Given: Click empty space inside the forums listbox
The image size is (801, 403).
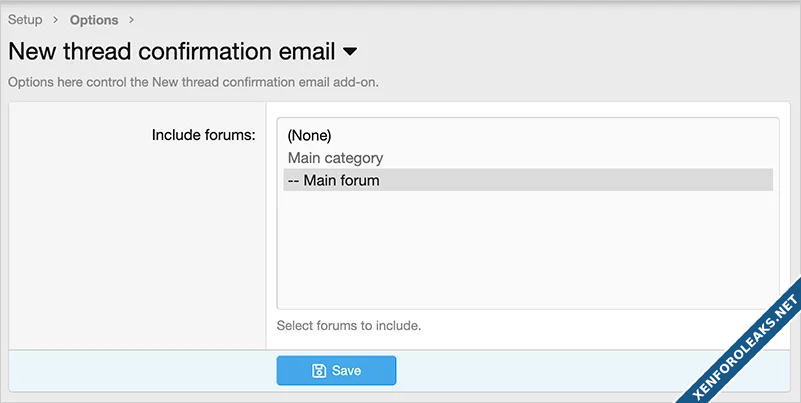Looking at the screenshot, I should tap(527, 250).
